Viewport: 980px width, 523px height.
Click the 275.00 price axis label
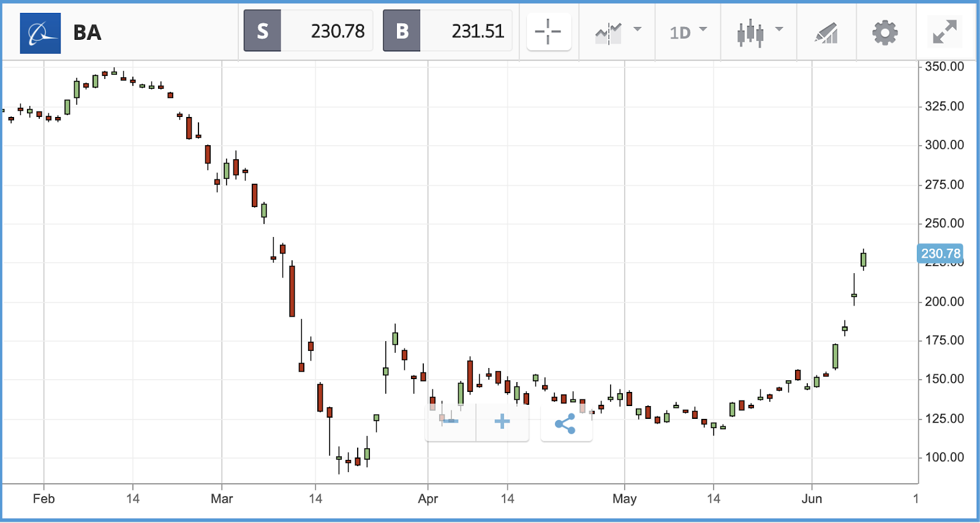[x=944, y=184]
